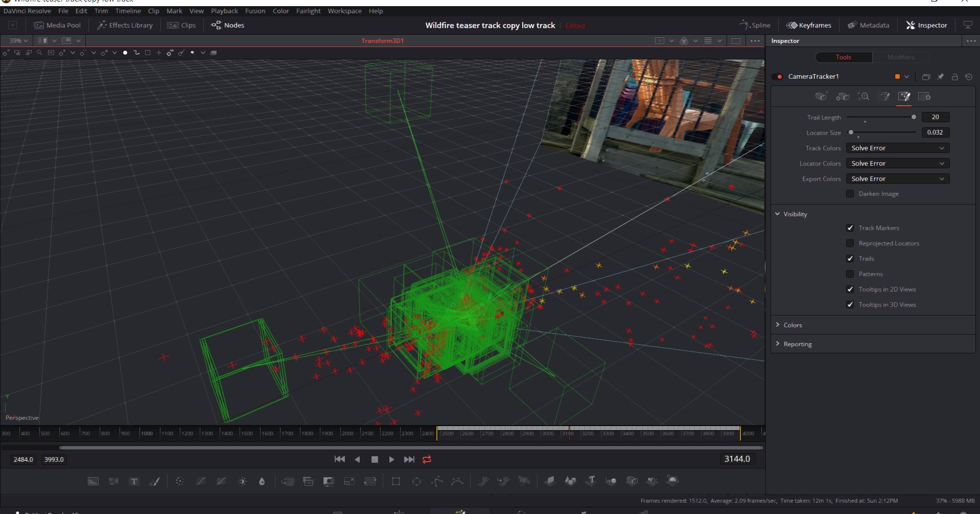Add an Ellipse mask node
Viewport: 980px width, 514px height.
tap(416, 481)
